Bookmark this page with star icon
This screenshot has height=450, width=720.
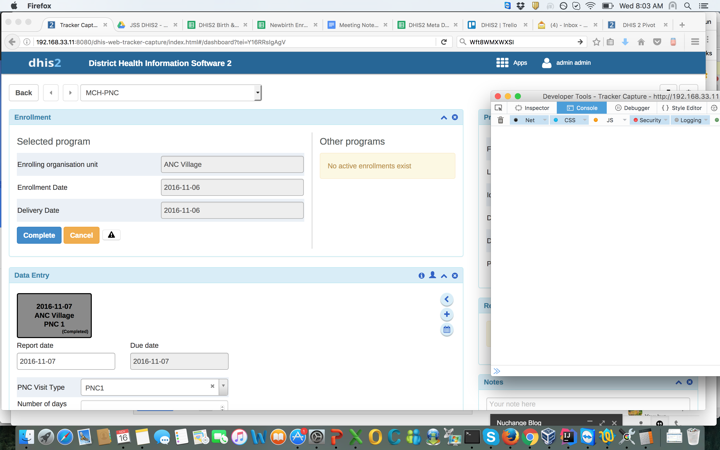596,42
